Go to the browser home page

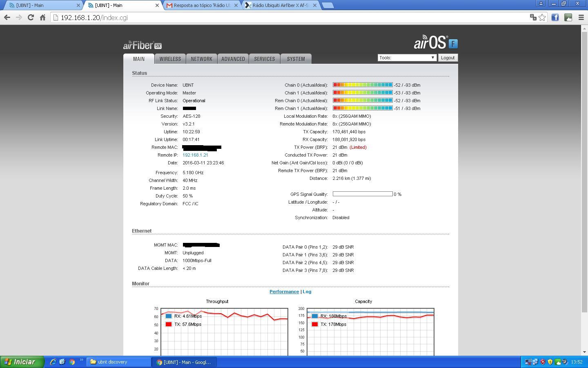tap(42, 18)
